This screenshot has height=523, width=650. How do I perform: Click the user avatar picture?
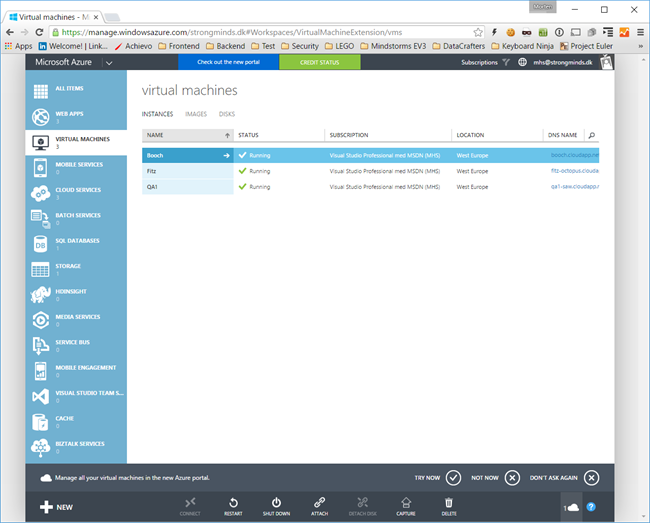point(606,62)
